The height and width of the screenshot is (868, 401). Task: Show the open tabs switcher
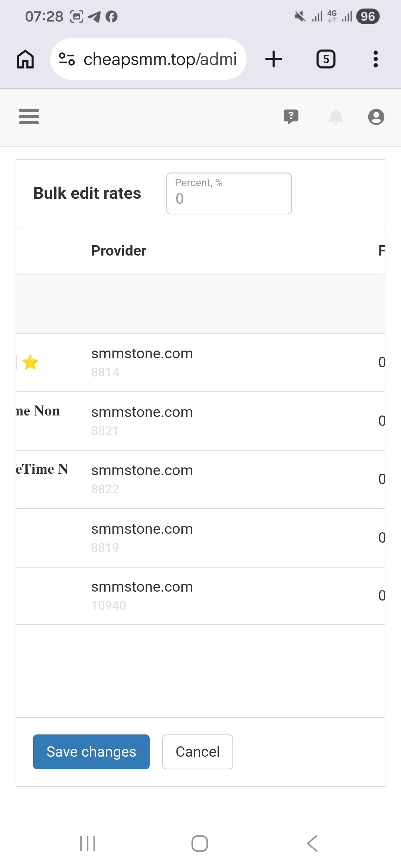coord(326,59)
